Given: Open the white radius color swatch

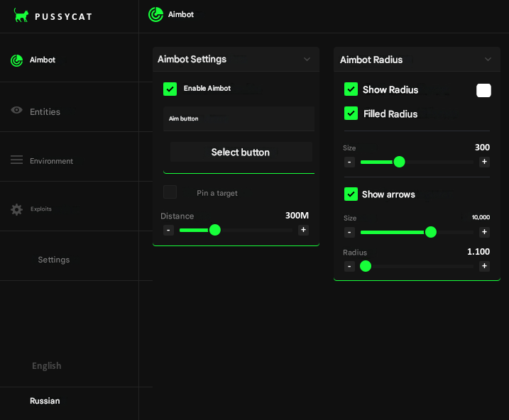Looking at the screenshot, I should click(x=483, y=91).
